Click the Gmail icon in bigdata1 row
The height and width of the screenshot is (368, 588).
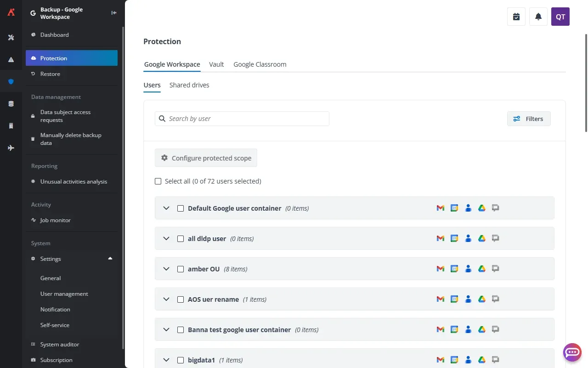click(440, 360)
